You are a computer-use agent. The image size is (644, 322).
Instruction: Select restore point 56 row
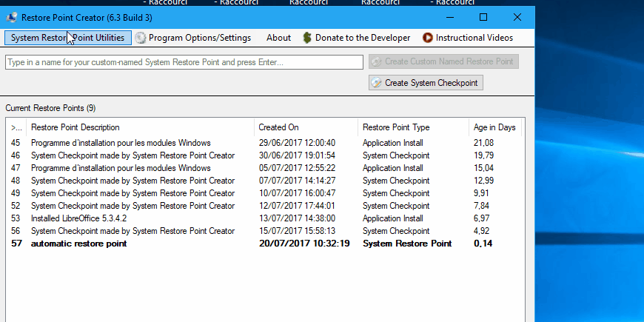(265, 231)
